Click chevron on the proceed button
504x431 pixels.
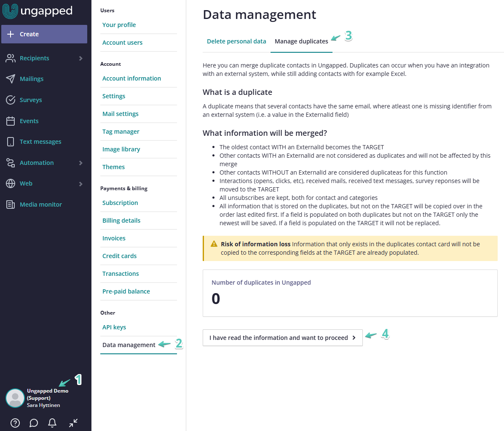pyautogui.click(x=354, y=338)
